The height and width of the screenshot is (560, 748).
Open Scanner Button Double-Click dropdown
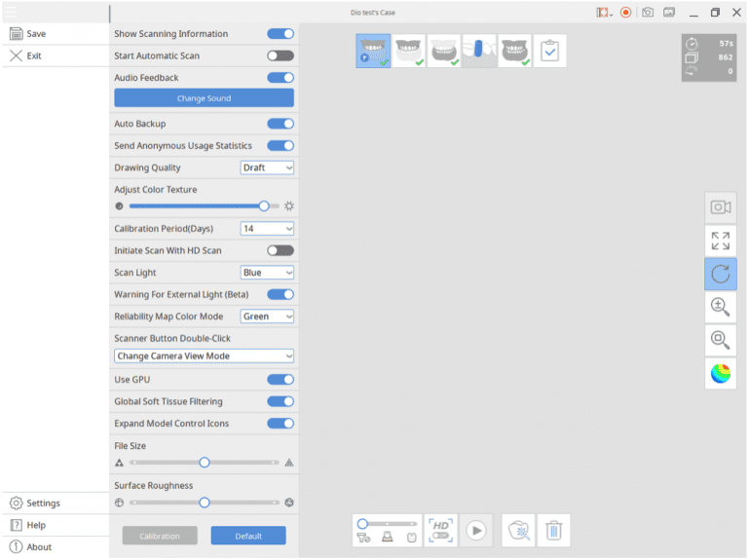[205, 356]
